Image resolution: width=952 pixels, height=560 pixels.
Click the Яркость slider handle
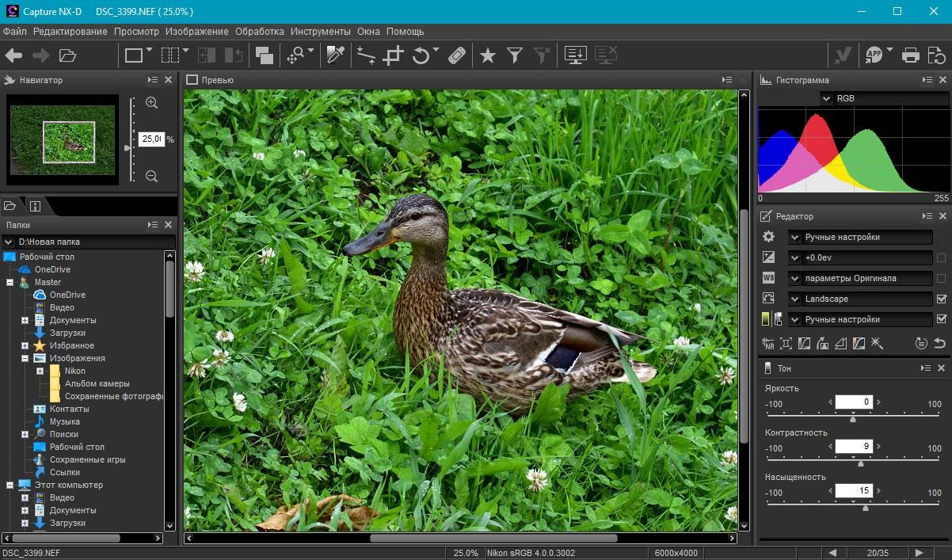(853, 418)
